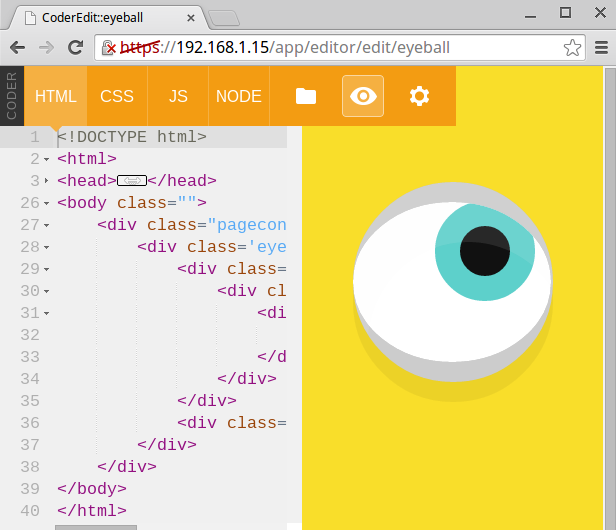This screenshot has height=530, width=616.
Task: Click the editor horizontal scrollbar thumb
Action: tap(96, 527)
